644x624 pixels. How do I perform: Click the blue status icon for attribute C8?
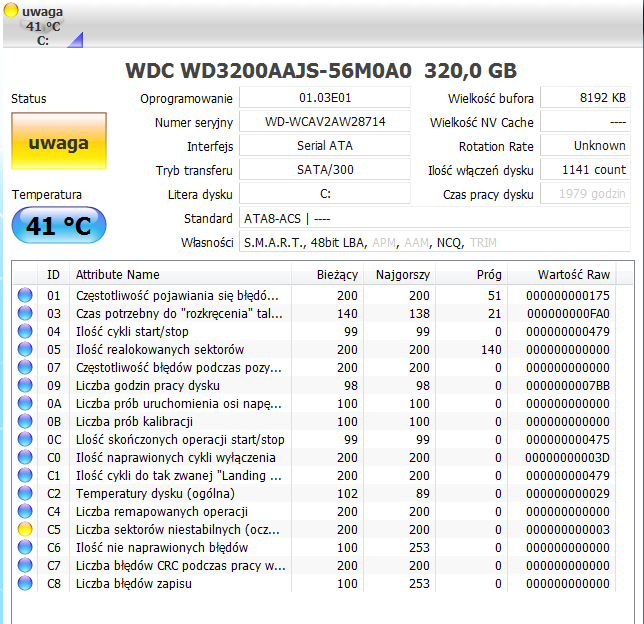tap(25, 583)
